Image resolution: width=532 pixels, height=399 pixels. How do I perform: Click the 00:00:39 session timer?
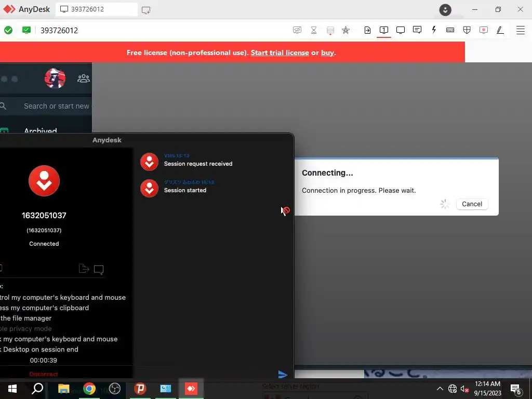[44, 361]
